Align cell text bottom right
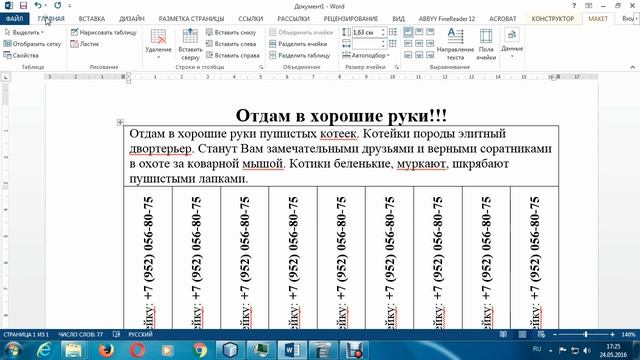 [x=430, y=55]
